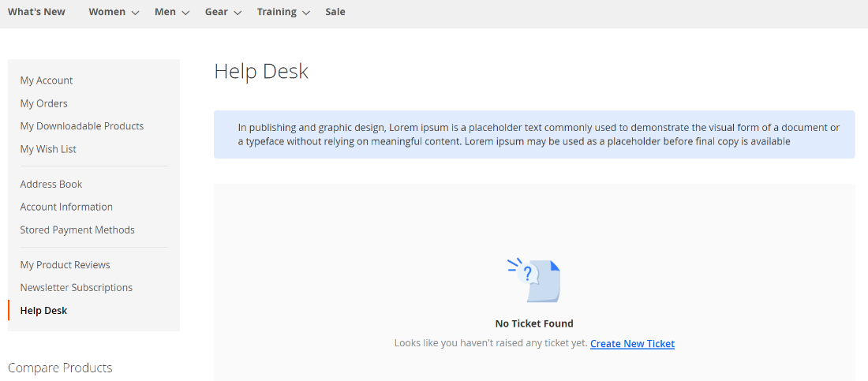Image resolution: width=868 pixels, height=381 pixels.
Task: Open My Downloadable Products page
Action: click(x=82, y=126)
